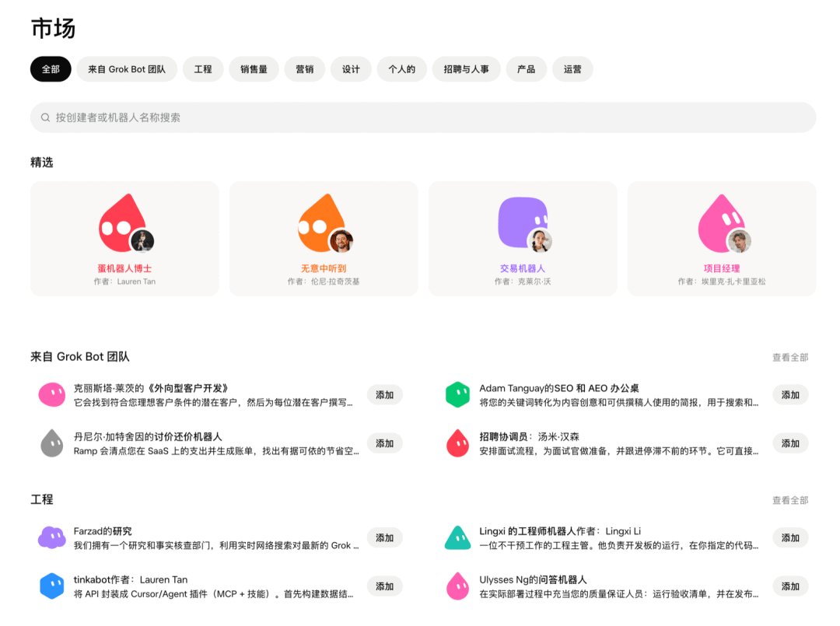Click gray drop icon for 讨价还价机器人
Viewport: 840px width, 626px height.
click(52, 442)
